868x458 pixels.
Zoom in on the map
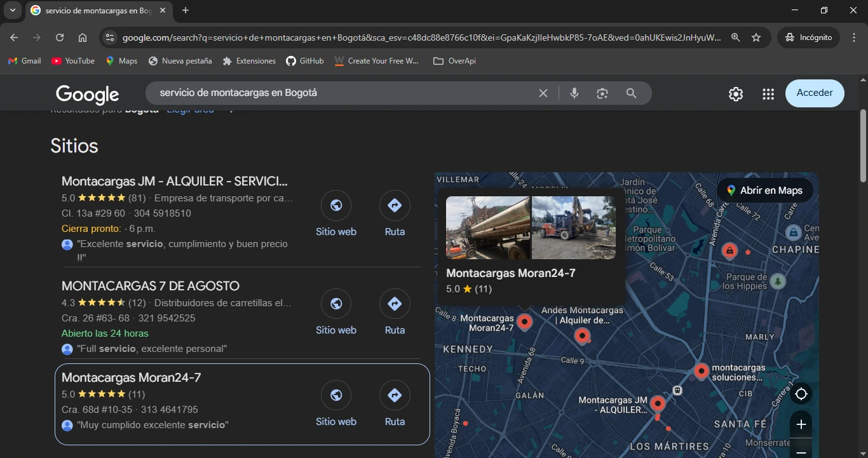[x=801, y=424]
